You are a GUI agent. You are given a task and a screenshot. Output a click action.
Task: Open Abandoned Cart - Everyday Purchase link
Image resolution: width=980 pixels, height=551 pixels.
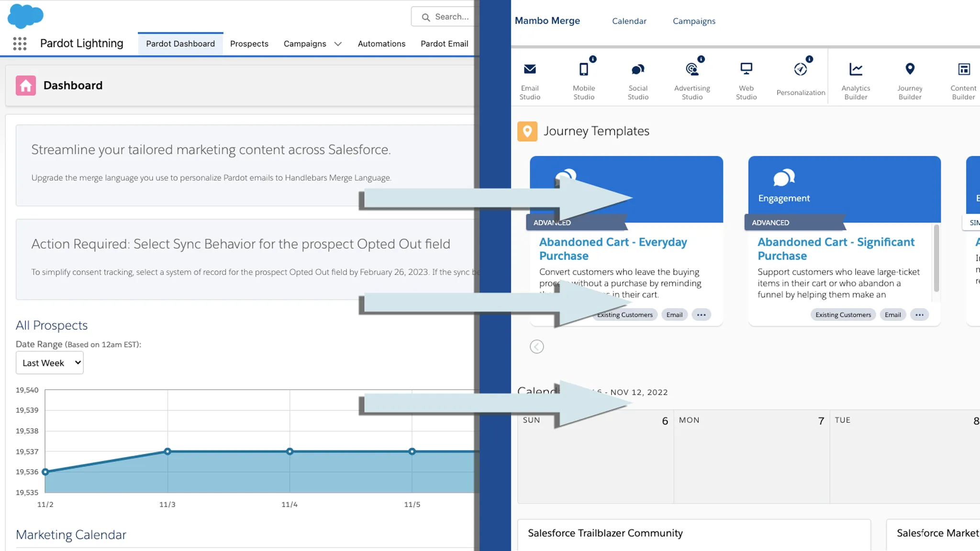[x=613, y=249]
